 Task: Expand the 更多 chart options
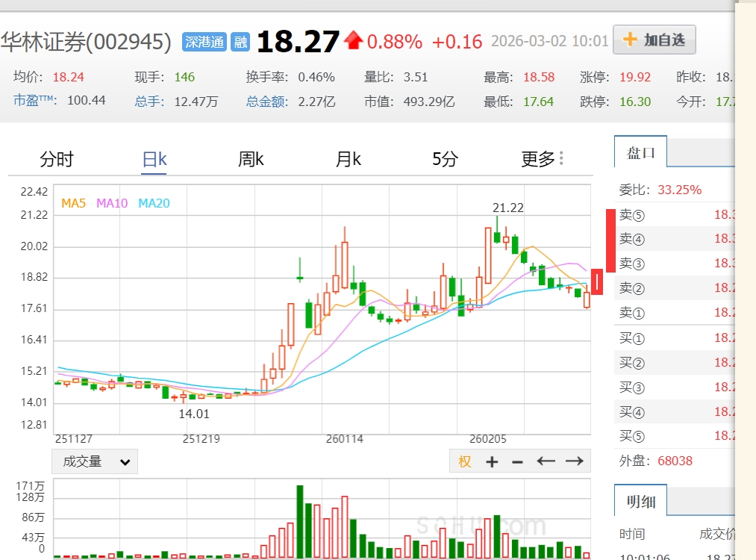543,159
